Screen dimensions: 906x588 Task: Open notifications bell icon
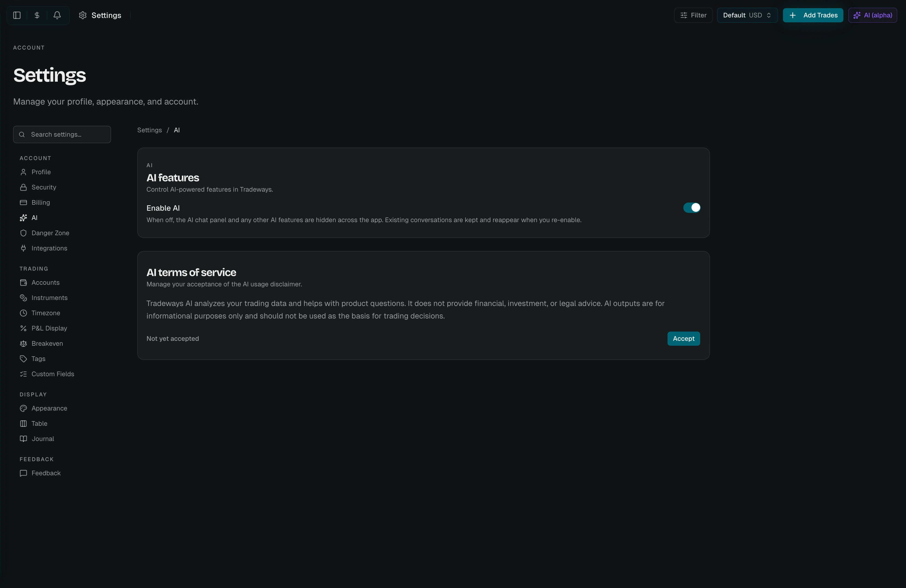(57, 15)
